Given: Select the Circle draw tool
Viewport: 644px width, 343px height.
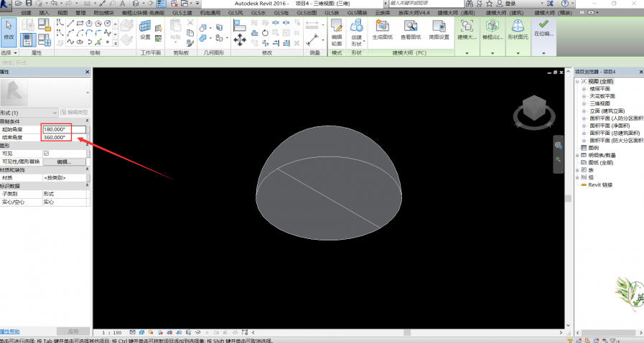Looking at the screenshot, I should 107,23.
